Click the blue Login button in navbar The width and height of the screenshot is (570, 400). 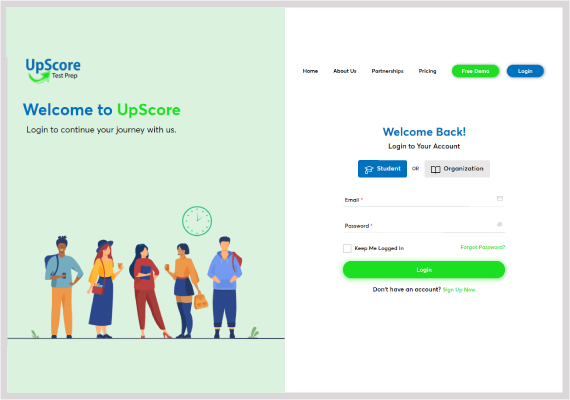click(x=525, y=71)
